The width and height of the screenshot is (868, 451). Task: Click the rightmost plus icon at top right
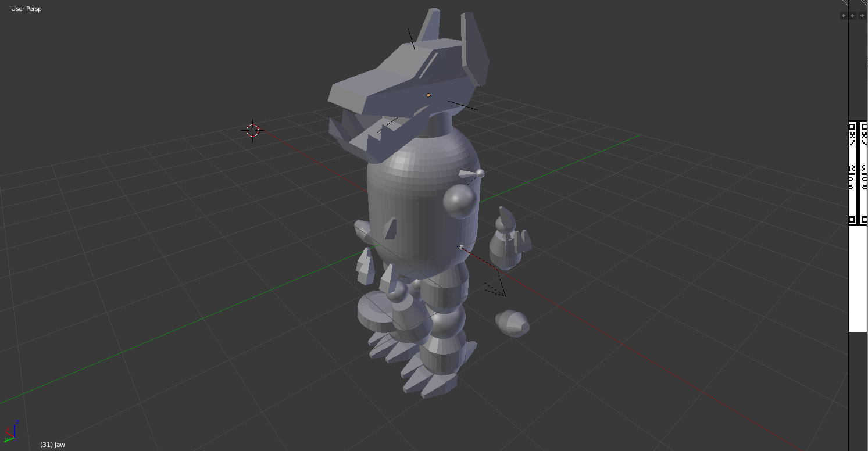click(x=862, y=16)
